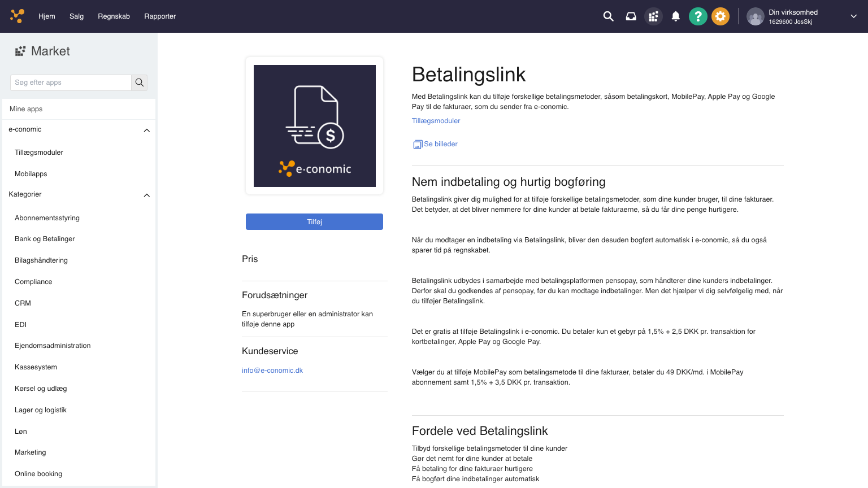The image size is (868, 488).
Task: Email kundeservice via info@e-conomic.dk link
Action: click(272, 371)
